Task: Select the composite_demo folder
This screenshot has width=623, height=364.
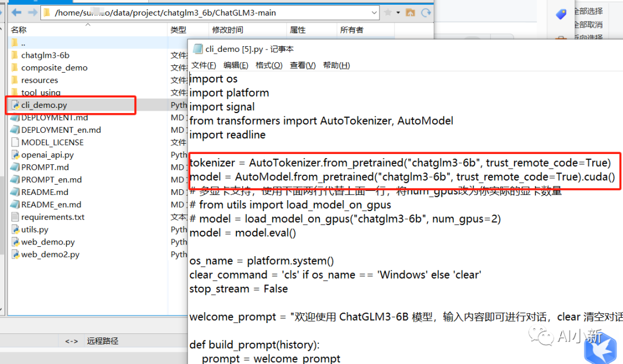Action: click(54, 67)
